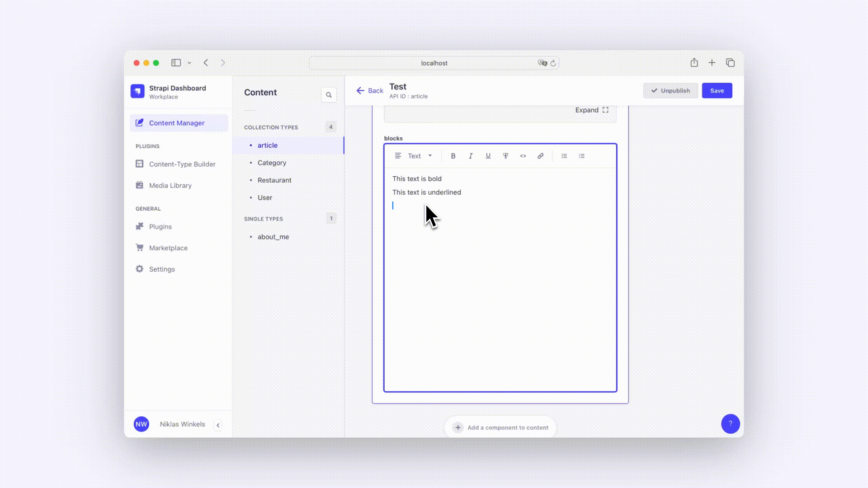Open the help question mark button
Viewport: 868px width, 488px height.
pyautogui.click(x=731, y=424)
